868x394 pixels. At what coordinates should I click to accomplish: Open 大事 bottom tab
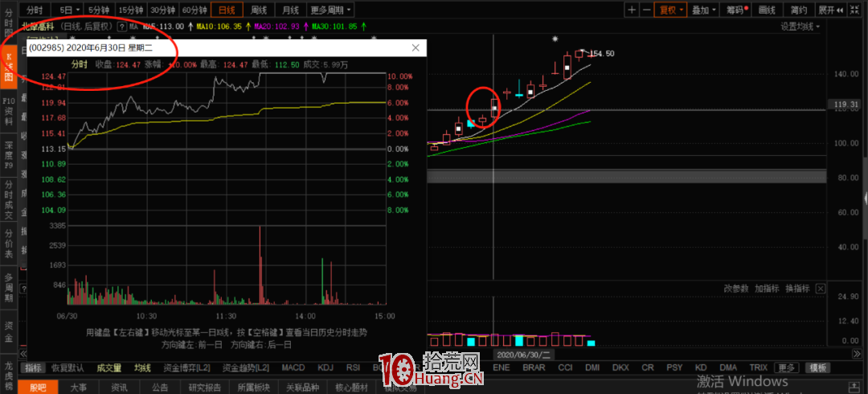point(78,387)
